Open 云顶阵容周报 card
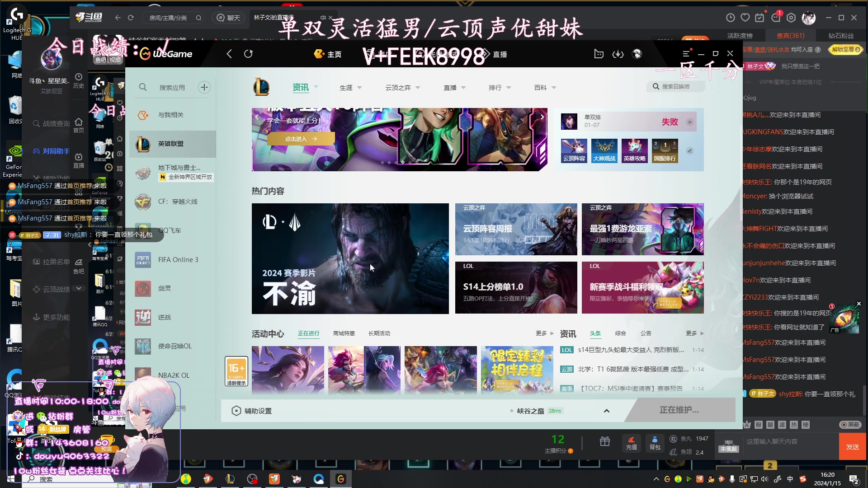 tap(516, 229)
